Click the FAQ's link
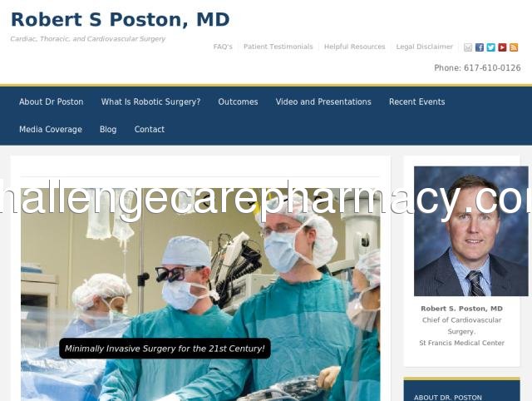This screenshot has width=532, height=401. (x=223, y=47)
